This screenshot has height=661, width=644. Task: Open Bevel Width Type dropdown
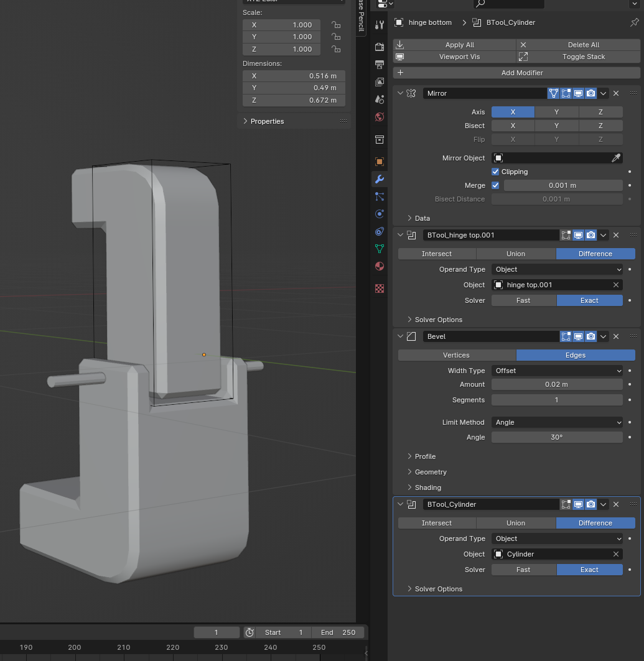[556, 371]
